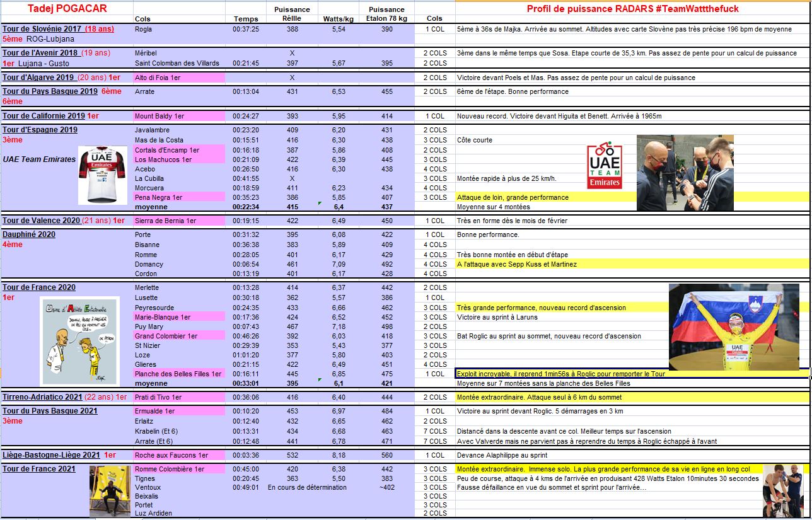The height and width of the screenshot is (520, 812).
Task: Select the cartoon drawing beside Tour de France 2020
Action: pyautogui.click(x=79, y=341)
